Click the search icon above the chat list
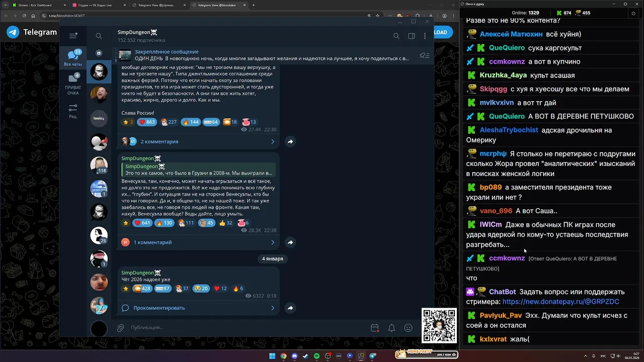Screen dimensions: 644x362 (99, 36)
